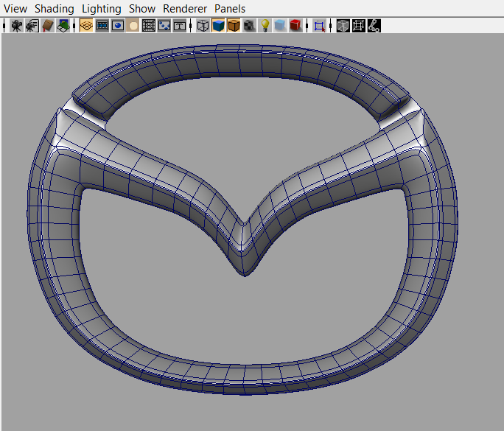This screenshot has width=504, height=431.
Task: Enable the Textured checkered cube display
Action: pos(249,26)
